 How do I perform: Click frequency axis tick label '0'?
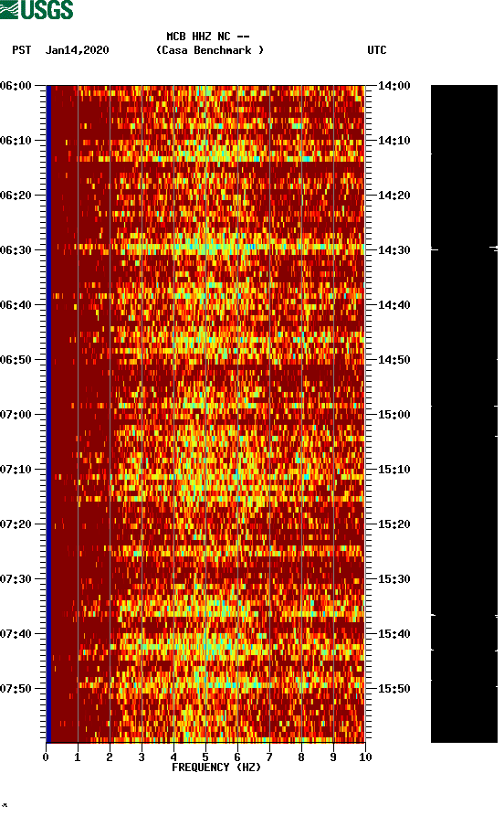point(46,757)
